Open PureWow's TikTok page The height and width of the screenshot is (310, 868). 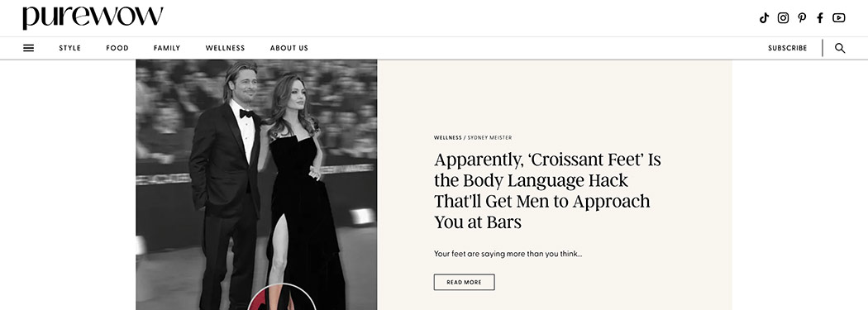(x=764, y=17)
